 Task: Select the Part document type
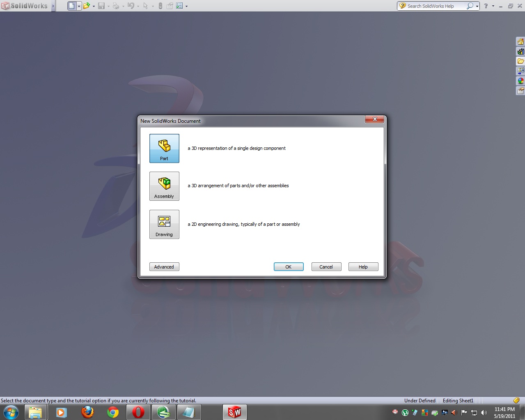pos(164,148)
